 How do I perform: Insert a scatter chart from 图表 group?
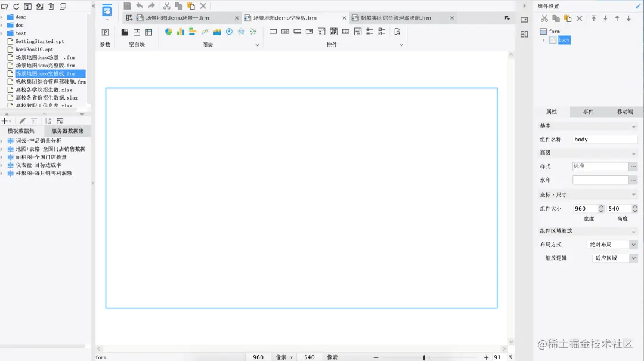tap(253, 32)
